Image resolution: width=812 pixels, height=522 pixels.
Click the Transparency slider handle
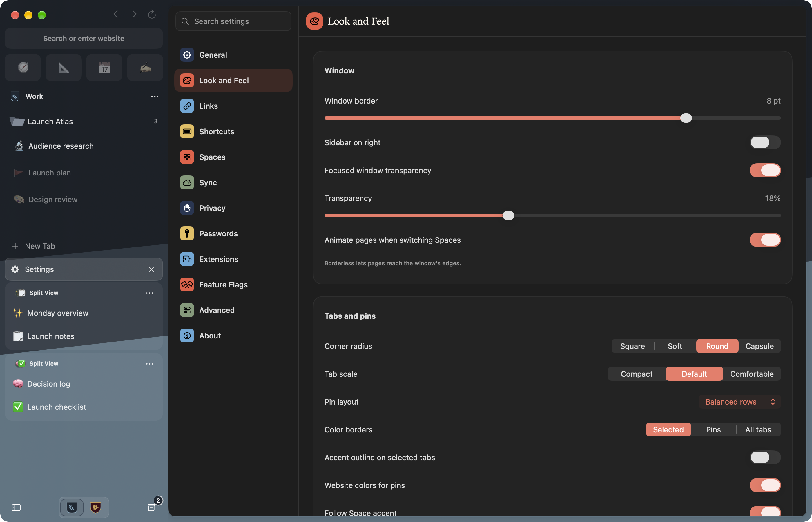[508, 215]
